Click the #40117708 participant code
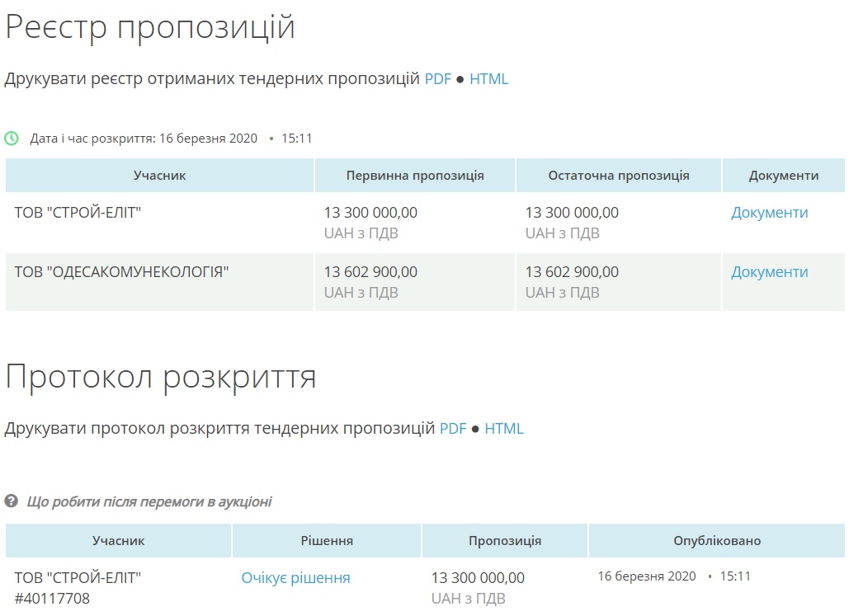This screenshot has height=616, width=849. pos(52,599)
